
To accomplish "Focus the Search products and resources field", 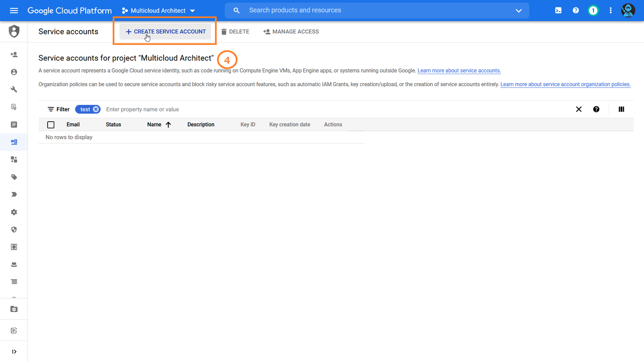I will [377, 11].
